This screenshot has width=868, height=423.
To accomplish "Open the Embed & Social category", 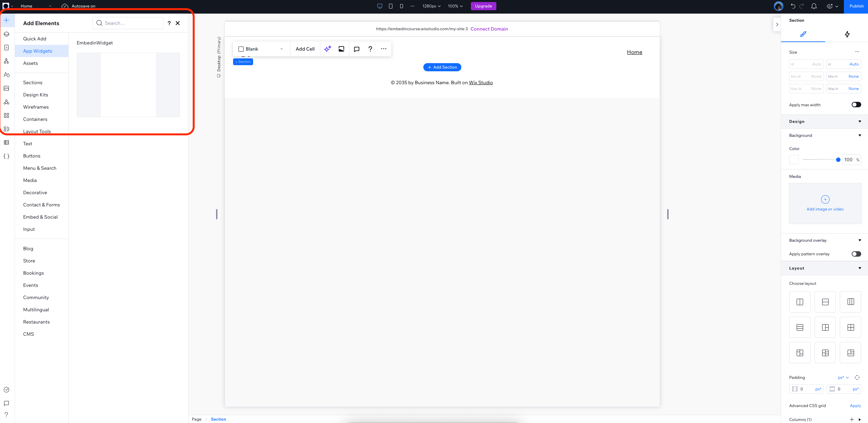I will pyautogui.click(x=40, y=217).
